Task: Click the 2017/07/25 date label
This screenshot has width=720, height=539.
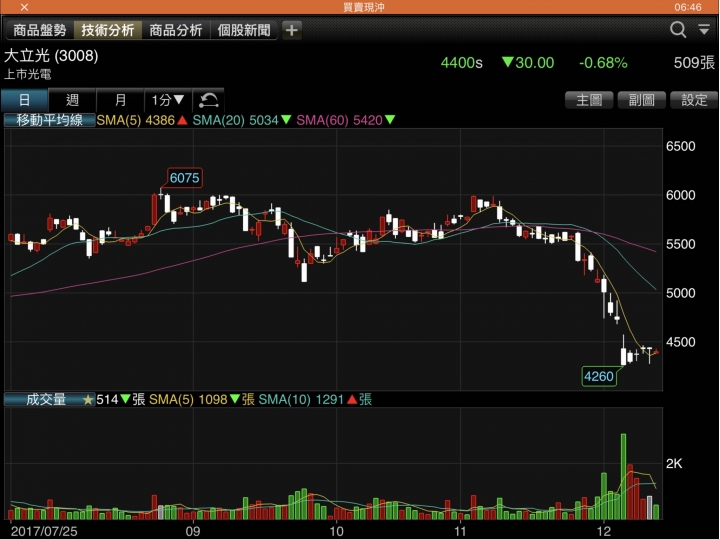Action: click(44, 531)
